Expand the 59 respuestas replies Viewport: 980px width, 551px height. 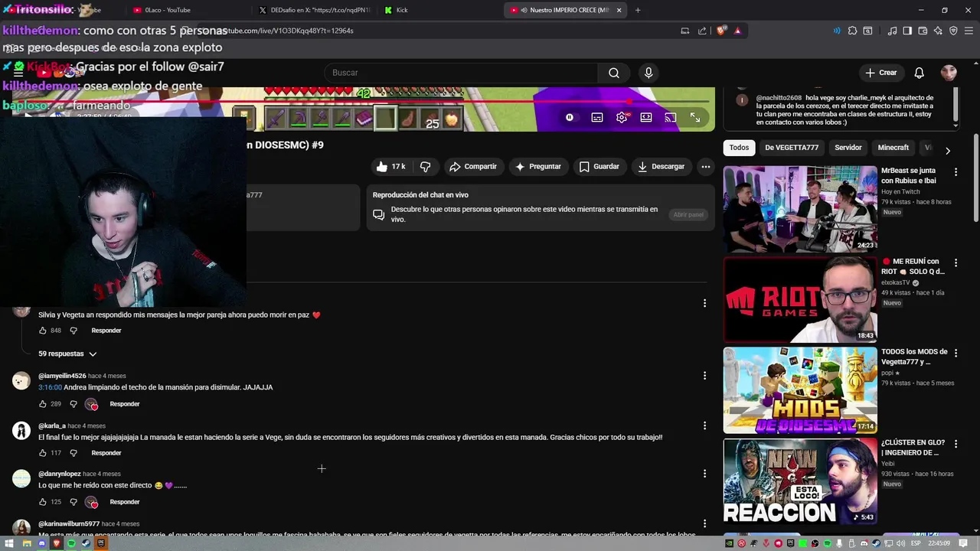[68, 354]
